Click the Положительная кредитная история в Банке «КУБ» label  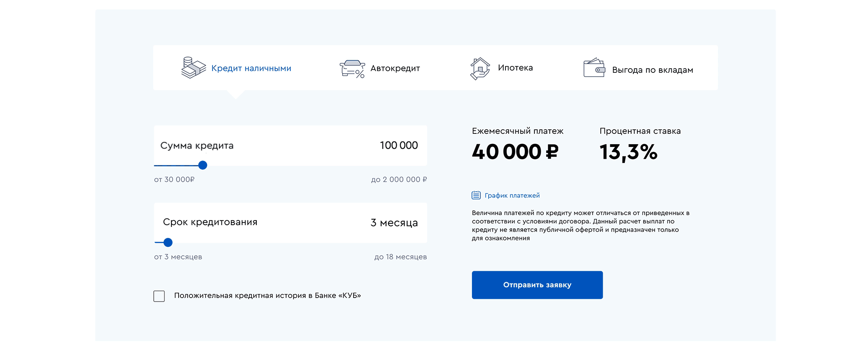click(267, 296)
